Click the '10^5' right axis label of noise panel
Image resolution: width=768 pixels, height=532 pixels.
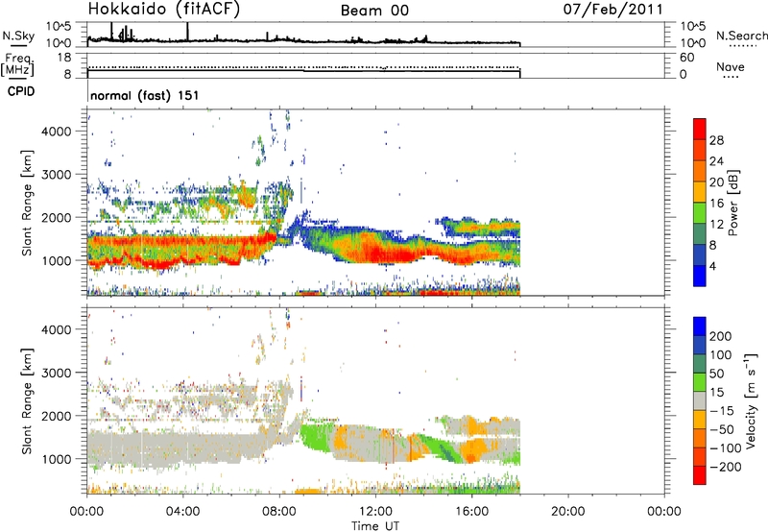pos(692,26)
